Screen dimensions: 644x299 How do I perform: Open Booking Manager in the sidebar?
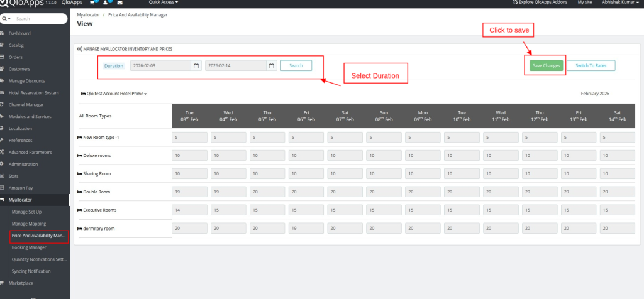tap(29, 247)
